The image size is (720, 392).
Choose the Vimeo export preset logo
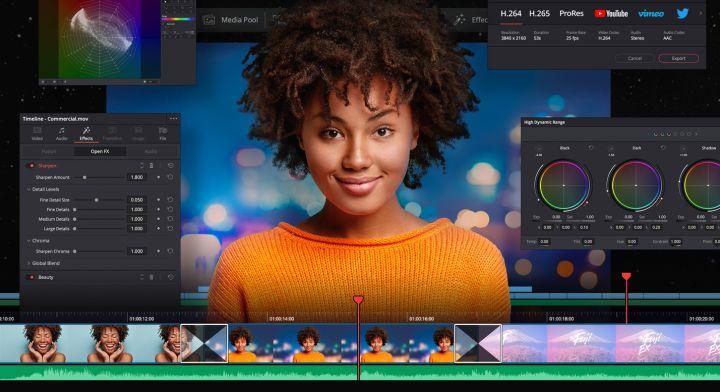click(x=651, y=14)
